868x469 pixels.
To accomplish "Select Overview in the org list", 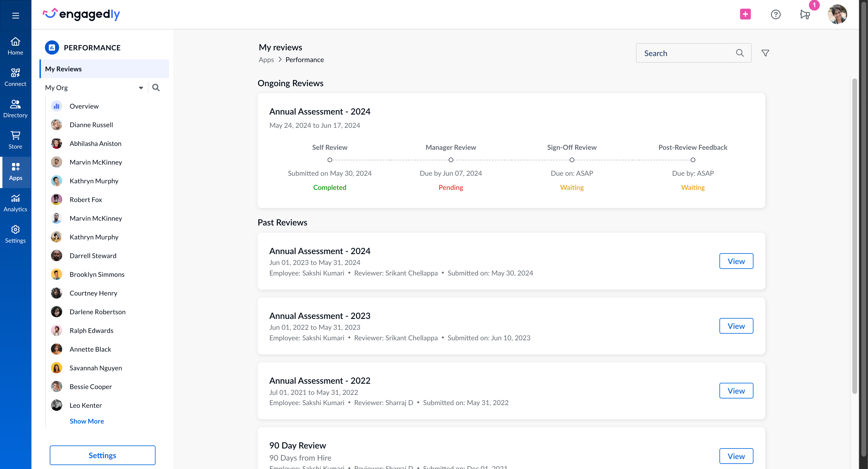I will [x=84, y=106].
